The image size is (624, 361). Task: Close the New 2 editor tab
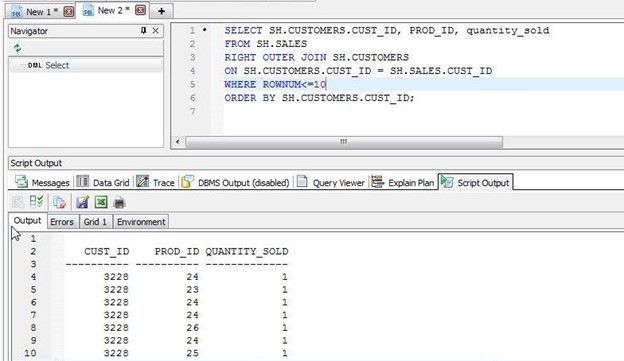point(140,10)
